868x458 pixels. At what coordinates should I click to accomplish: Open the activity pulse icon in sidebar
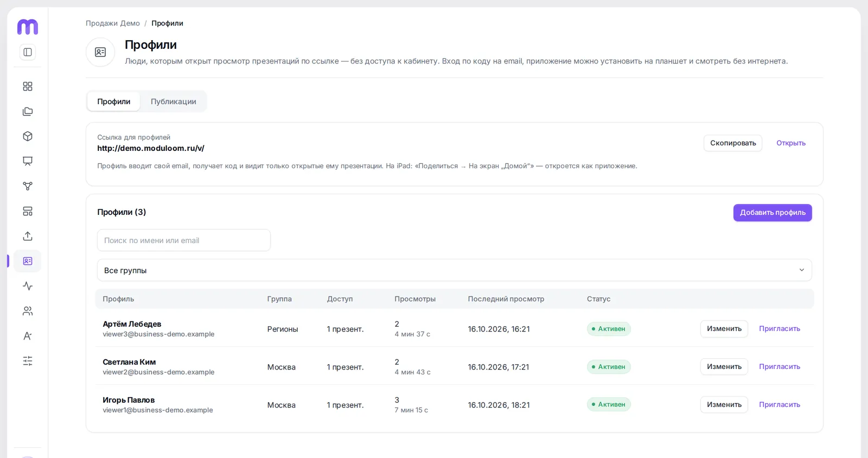[x=28, y=286]
